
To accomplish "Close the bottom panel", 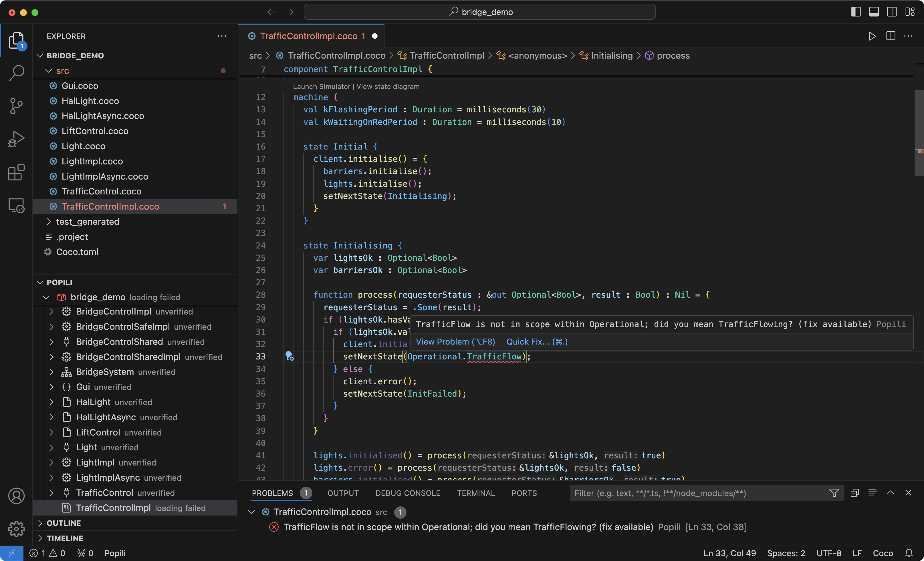I will pos(908,493).
